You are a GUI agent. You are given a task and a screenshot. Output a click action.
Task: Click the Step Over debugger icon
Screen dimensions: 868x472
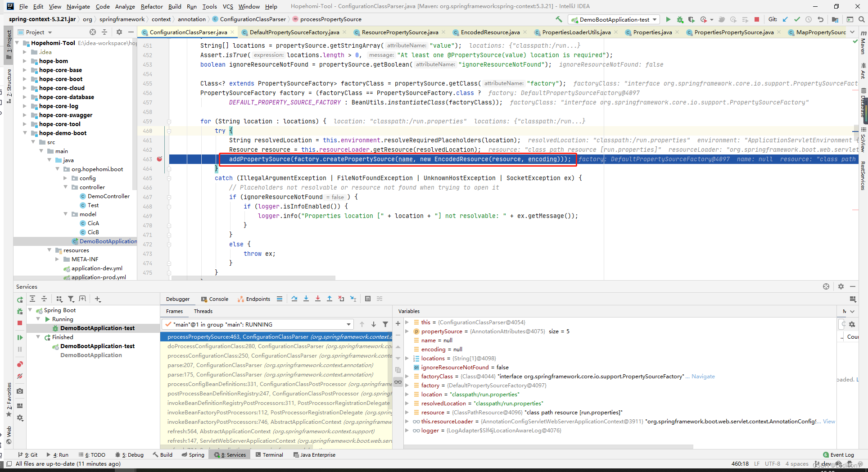[294, 299]
